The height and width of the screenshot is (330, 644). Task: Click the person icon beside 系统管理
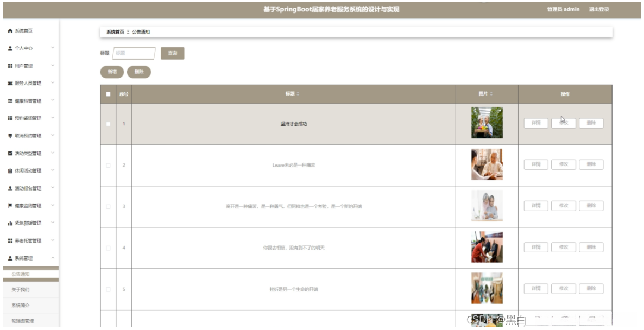(10, 258)
